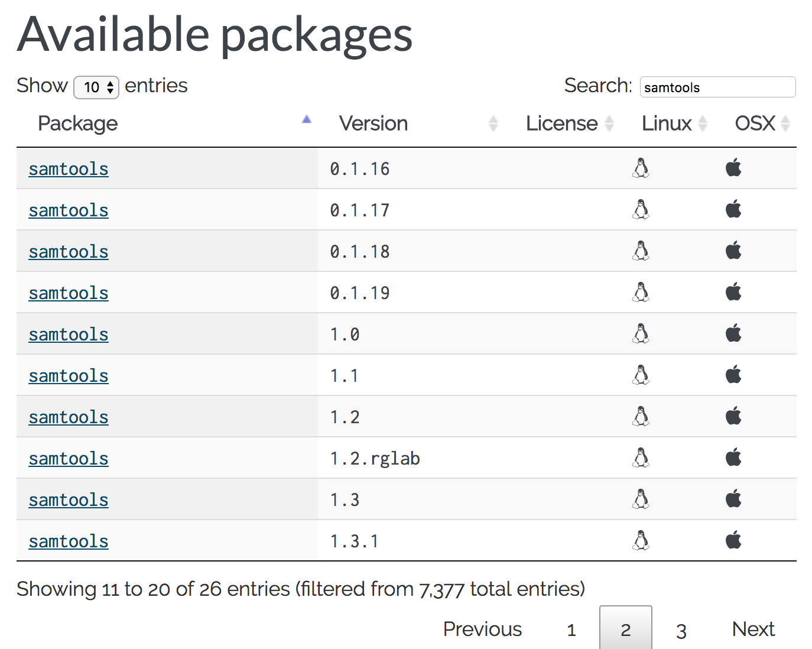Click the Linux penguin icon for version 1.2
Image resolution: width=812 pixels, height=649 pixels.
(x=641, y=417)
